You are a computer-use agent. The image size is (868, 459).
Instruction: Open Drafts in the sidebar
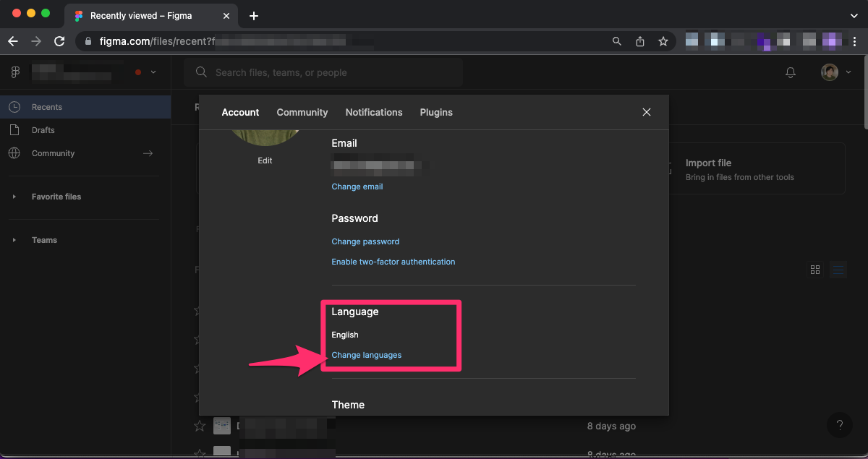[43, 130]
